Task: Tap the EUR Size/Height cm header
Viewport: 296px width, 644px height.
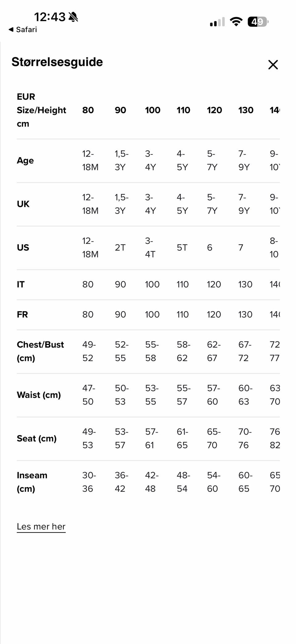Action: pyautogui.click(x=41, y=110)
